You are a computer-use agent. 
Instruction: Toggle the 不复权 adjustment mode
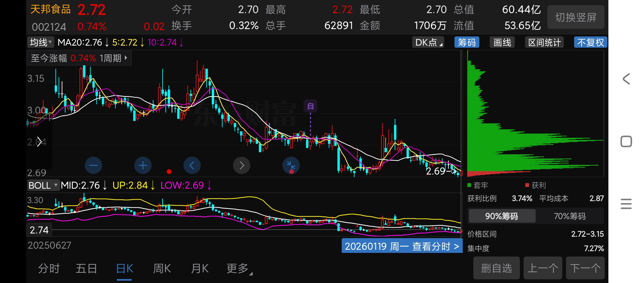click(590, 42)
